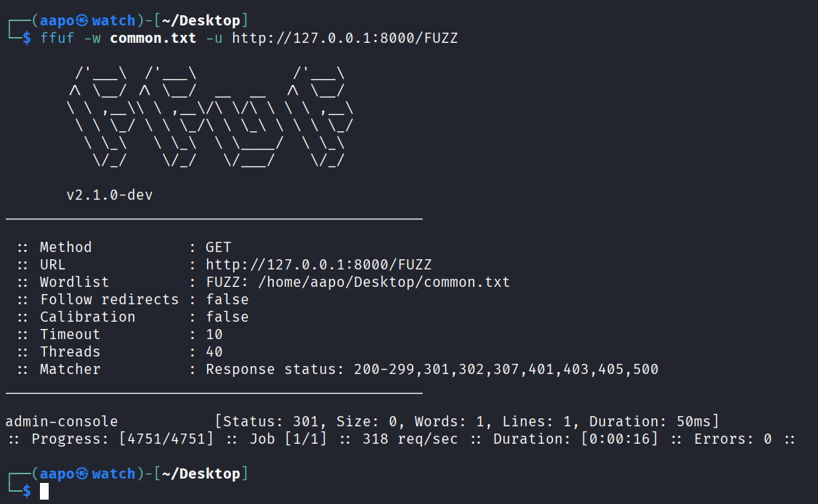818x504 pixels.
Task: Click ~/Desktop directory in the top prompt
Action: click(201, 21)
